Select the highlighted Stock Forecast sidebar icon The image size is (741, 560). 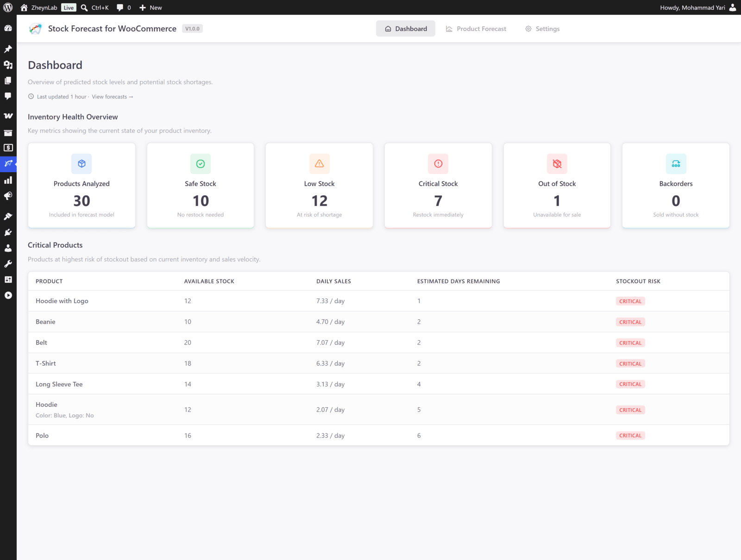click(x=8, y=163)
